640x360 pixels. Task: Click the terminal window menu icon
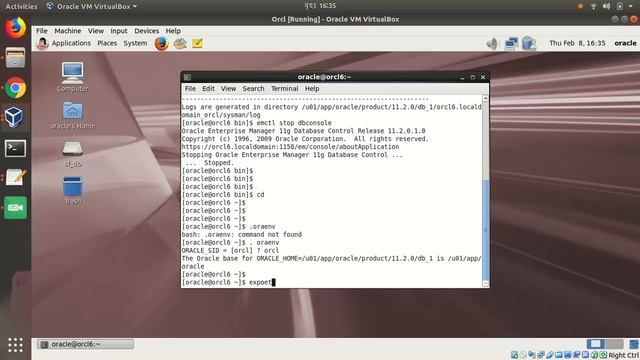tap(187, 77)
